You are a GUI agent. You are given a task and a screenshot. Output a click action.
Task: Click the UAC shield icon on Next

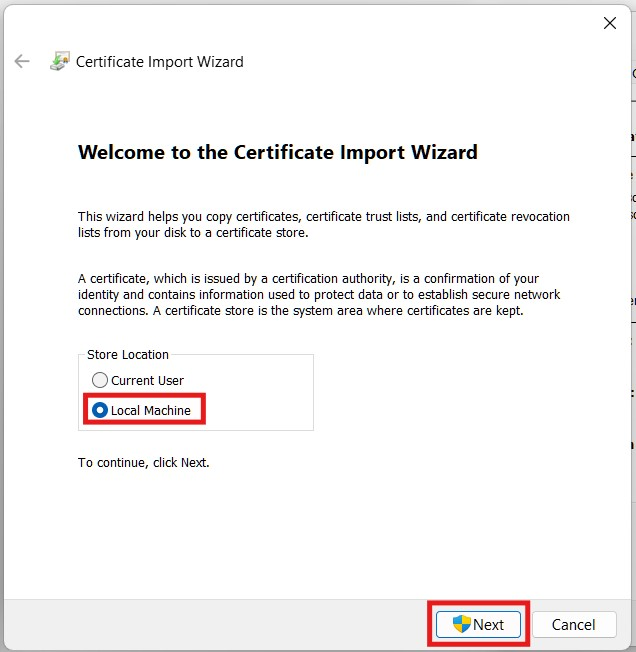click(461, 624)
